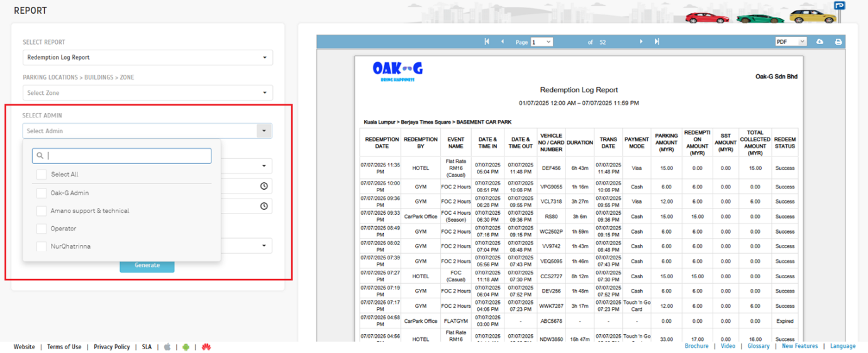
Task: Open the Select Report dropdown
Action: pyautogui.click(x=148, y=57)
